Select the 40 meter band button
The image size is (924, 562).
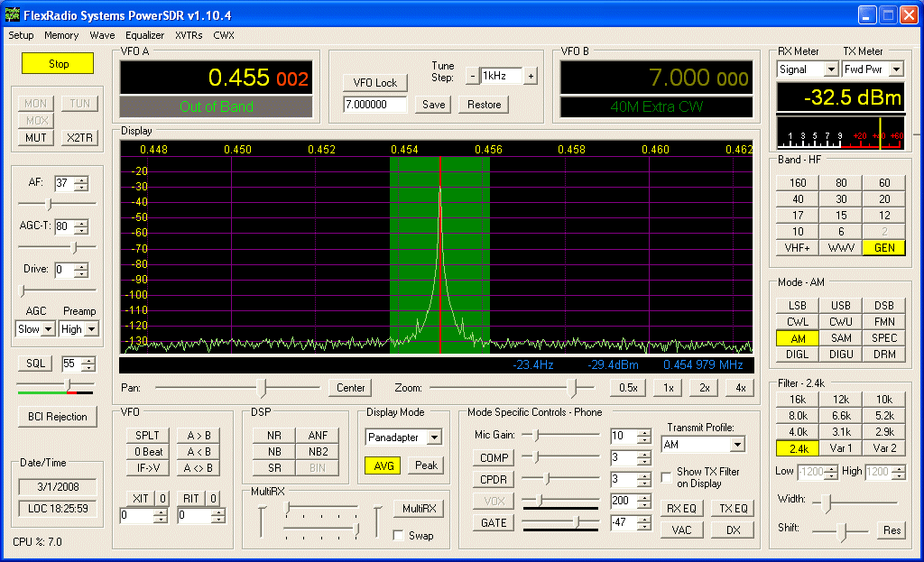(798, 199)
